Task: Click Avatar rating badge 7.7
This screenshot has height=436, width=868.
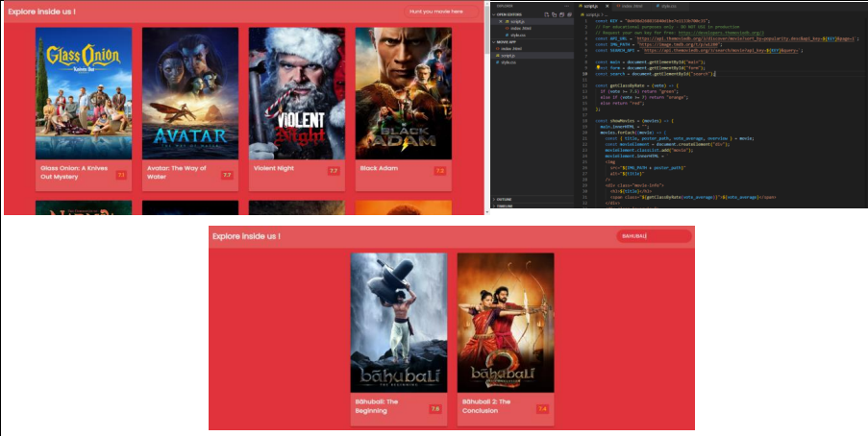Action: pyautogui.click(x=227, y=175)
